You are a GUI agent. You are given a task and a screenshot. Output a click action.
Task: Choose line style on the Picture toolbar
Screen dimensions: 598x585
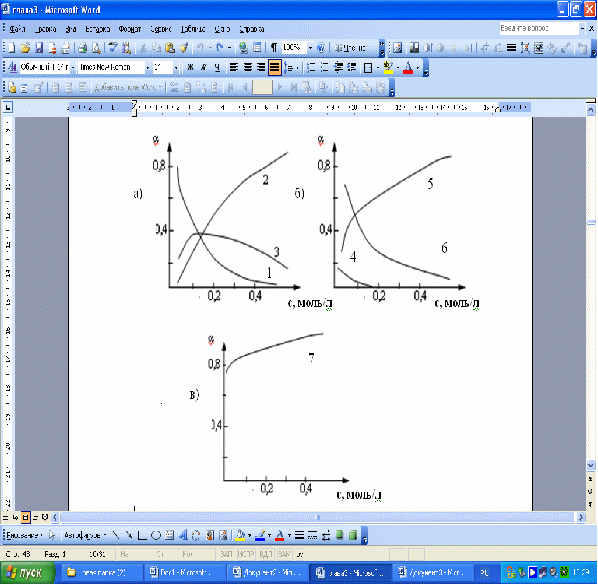pyautogui.click(x=511, y=48)
